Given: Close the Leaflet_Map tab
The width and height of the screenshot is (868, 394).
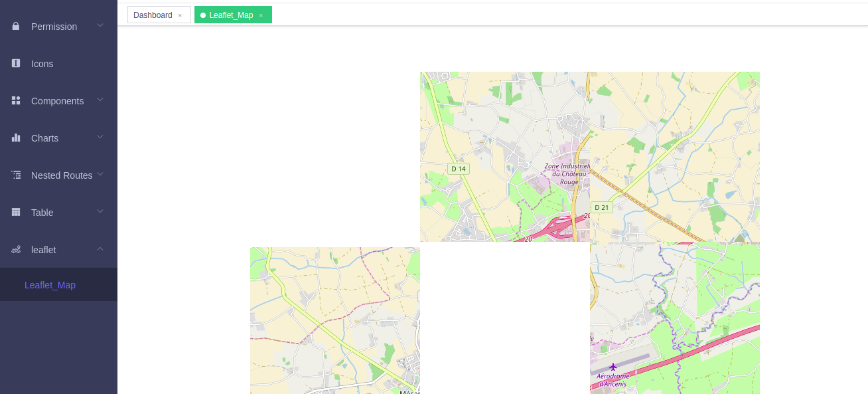Looking at the screenshot, I should [x=262, y=15].
